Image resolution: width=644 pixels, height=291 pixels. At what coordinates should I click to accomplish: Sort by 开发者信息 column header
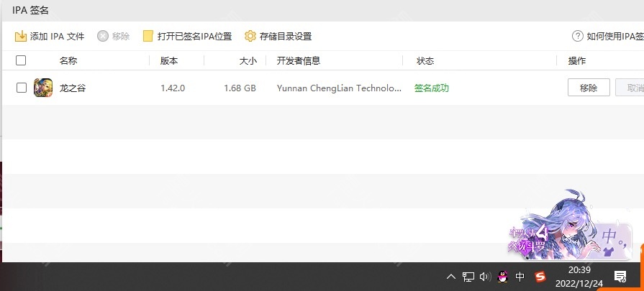298,61
